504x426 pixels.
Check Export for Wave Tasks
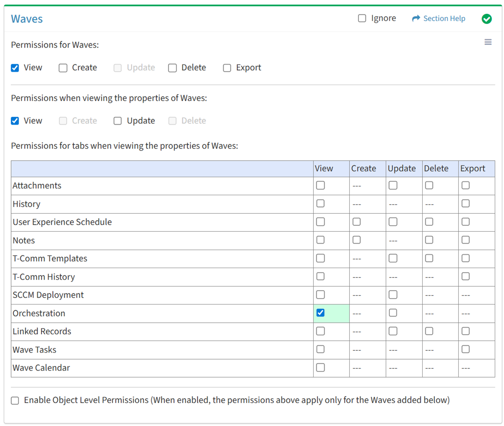[466, 349]
